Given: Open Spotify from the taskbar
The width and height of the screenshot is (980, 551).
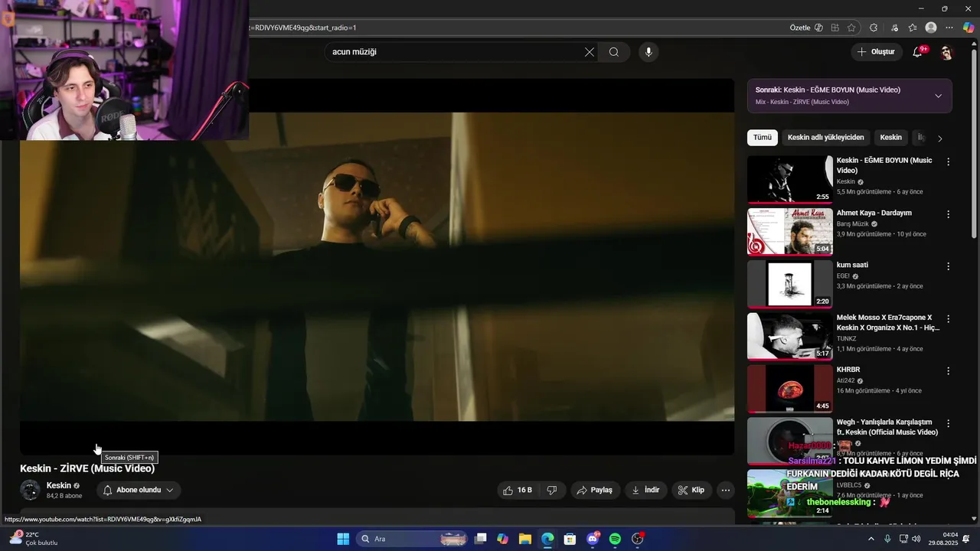Looking at the screenshot, I should point(615,539).
